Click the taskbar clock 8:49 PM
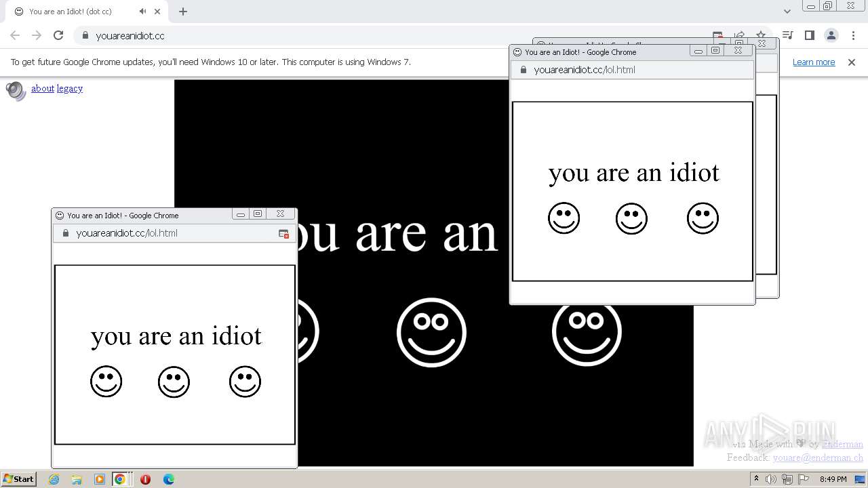This screenshot has width=868, height=488. (x=833, y=479)
